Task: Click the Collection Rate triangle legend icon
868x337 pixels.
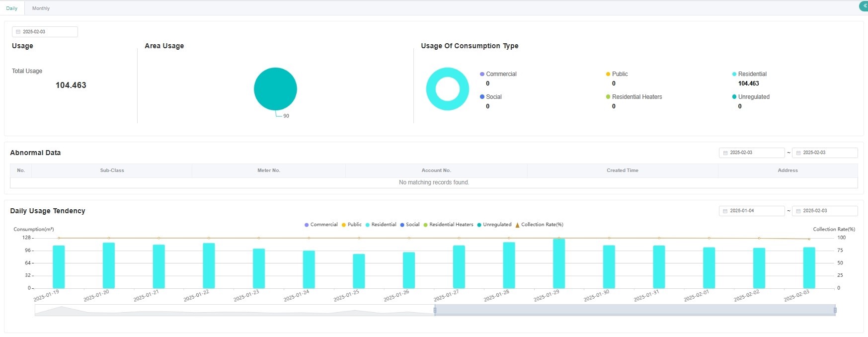Action: (x=517, y=225)
